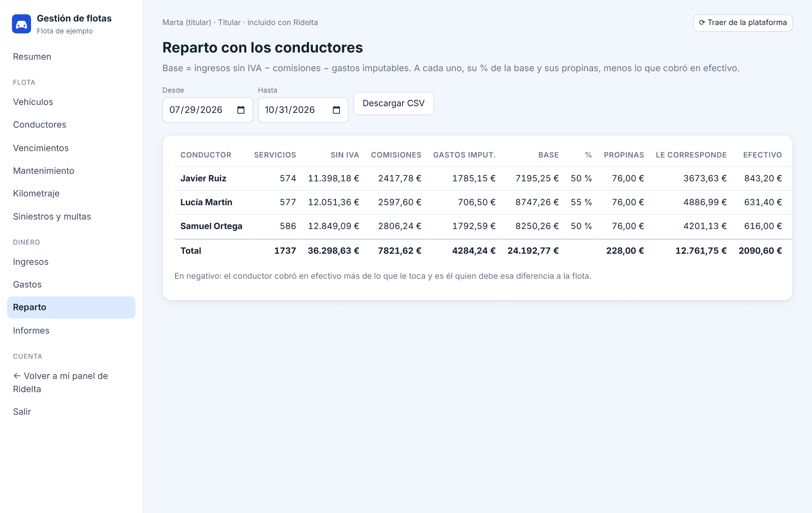The height and width of the screenshot is (513, 812).
Task: Click Volver a mi panel de Ridelta
Action: 61,383
